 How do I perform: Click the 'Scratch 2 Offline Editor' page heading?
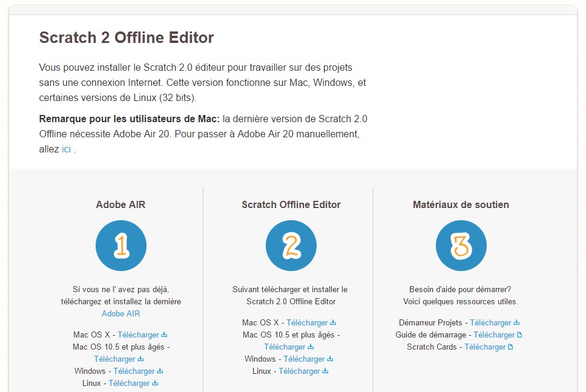coord(127,38)
